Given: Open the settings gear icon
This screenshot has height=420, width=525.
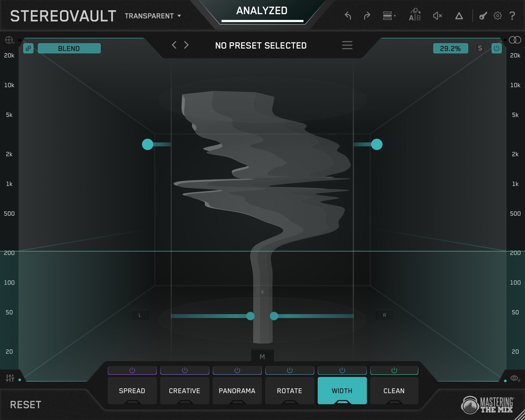Looking at the screenshot, I should (x=498, y=16).
